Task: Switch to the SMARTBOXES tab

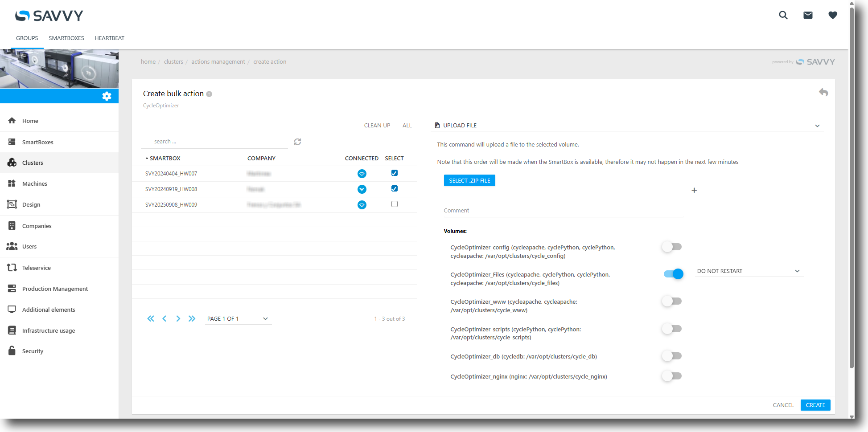Action: (66, 38)
